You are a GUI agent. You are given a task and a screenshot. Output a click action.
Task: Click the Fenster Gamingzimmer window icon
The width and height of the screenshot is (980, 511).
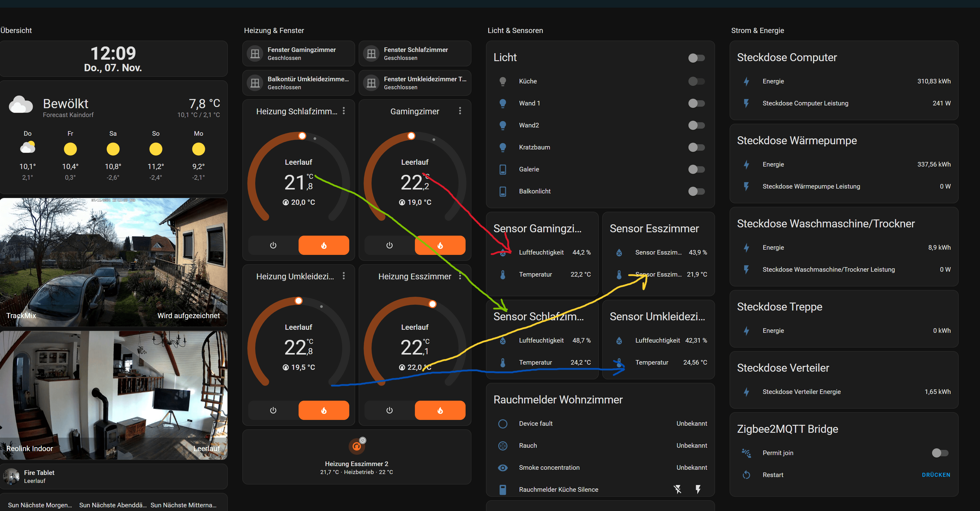[x=255, y=54]
